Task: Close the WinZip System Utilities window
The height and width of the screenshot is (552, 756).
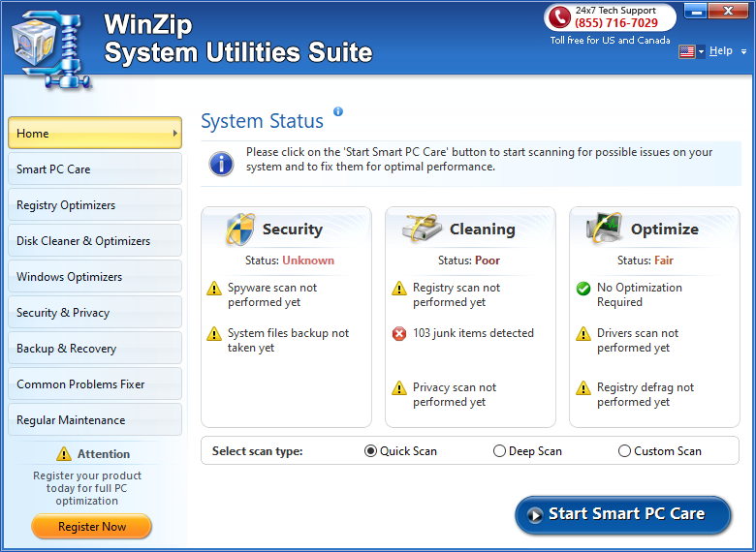Action: pos(728,12)
